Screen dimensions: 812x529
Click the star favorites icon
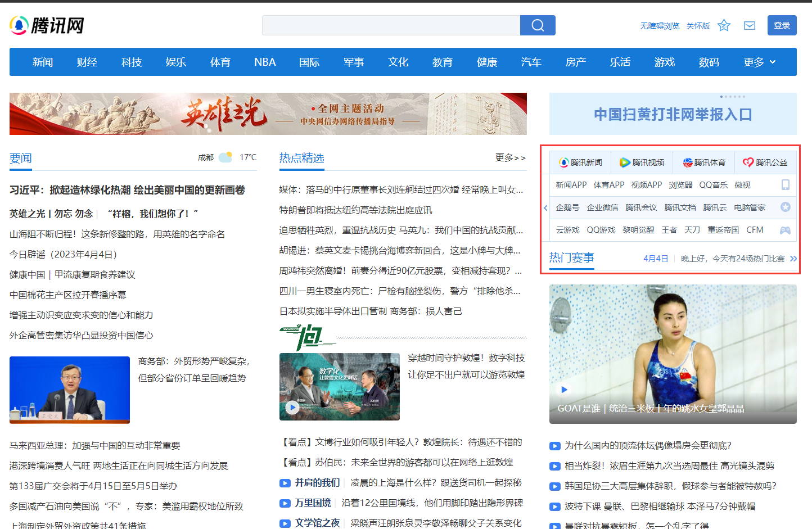[724, 25]
